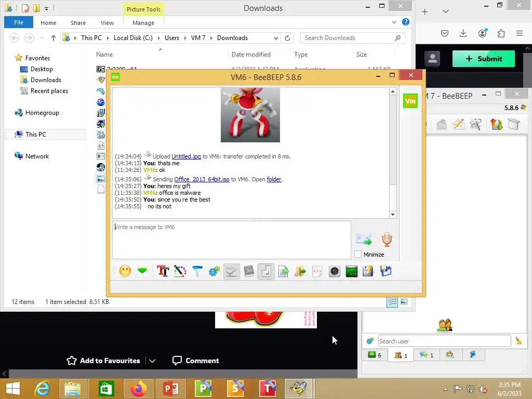Click the message field 'Write a message to VM6'
Image resolution: width=532 pixels, height=399 pixels.
(x=231, y=240)
